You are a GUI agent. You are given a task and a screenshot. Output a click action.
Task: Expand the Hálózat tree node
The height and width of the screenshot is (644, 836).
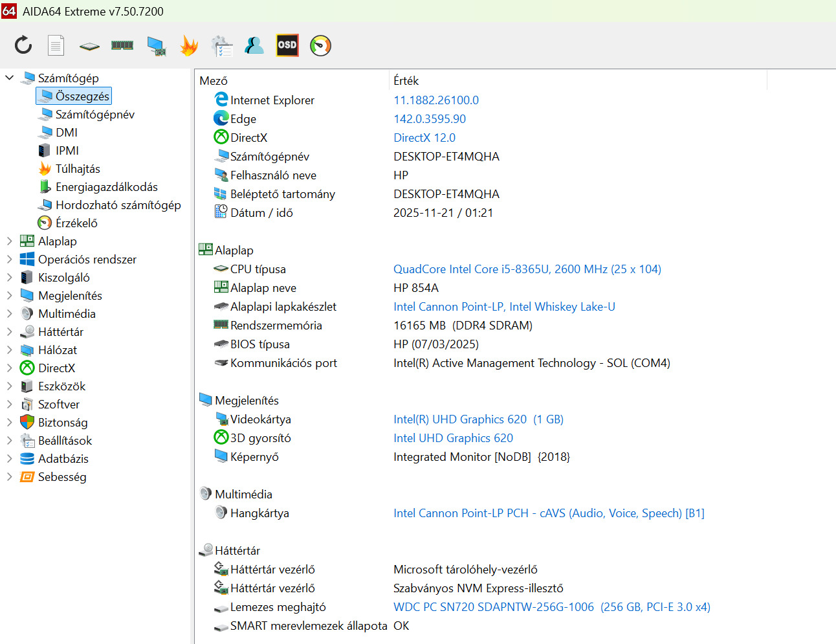[9, 350]
